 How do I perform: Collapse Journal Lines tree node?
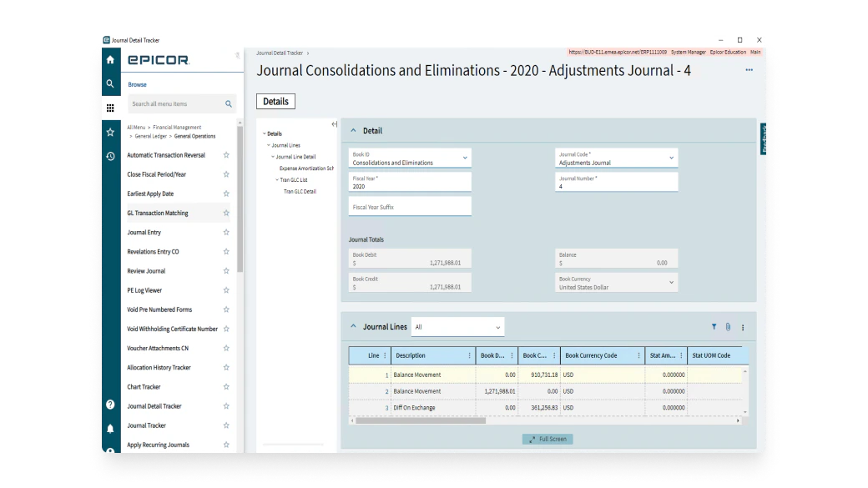coord(269,145)
